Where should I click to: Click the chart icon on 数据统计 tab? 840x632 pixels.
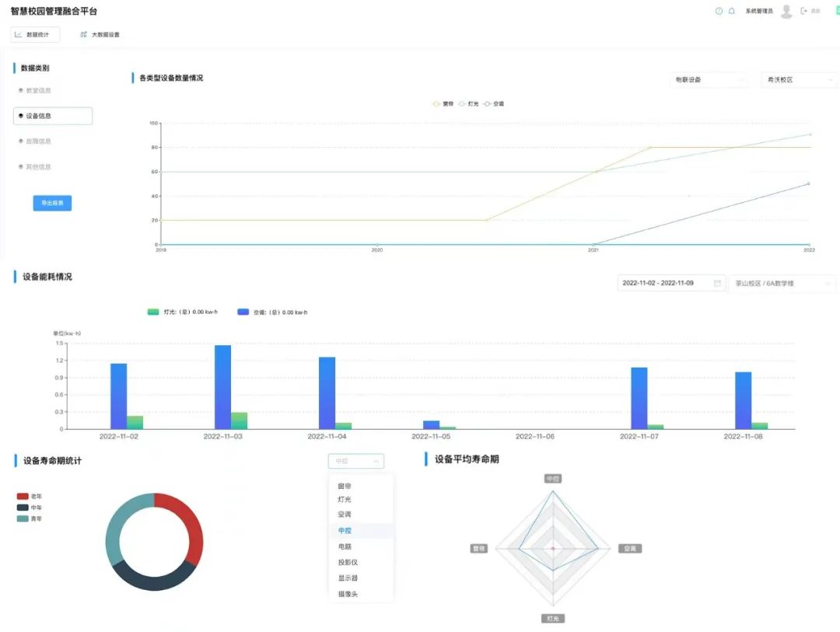[x=19, y=34]
